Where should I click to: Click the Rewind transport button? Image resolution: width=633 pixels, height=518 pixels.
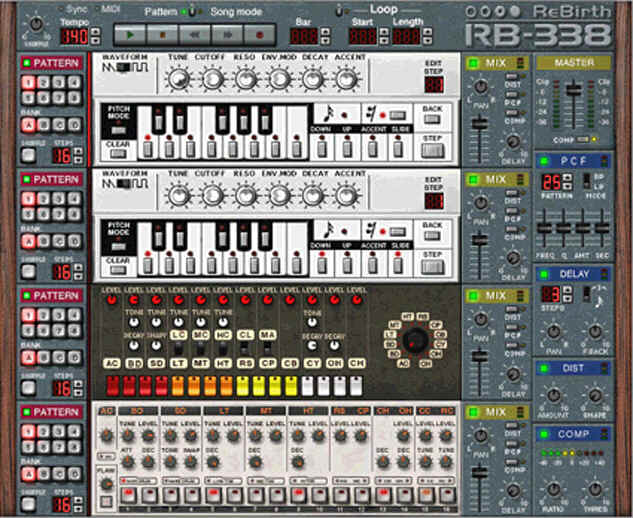pos(195,35)
